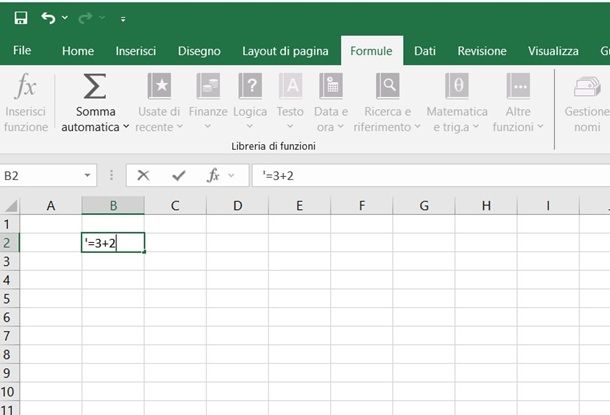This screenshot has height=415, width=610.
Task: Open Inserisci funzione fx dialog
Action: coord(25,88)
